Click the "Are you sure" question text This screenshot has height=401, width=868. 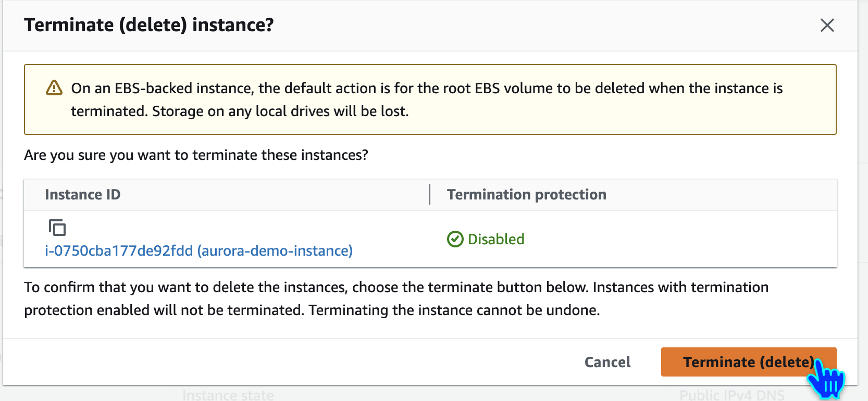(x=196, y=155)
